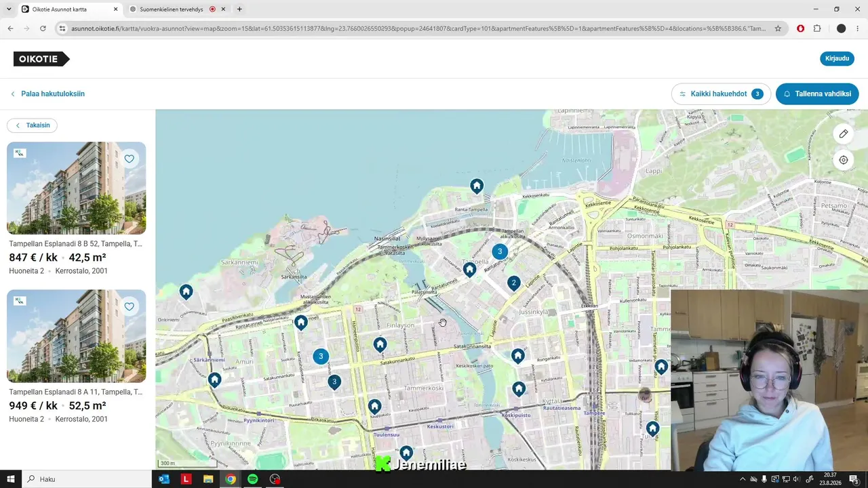Center map on my location

point(844,160)
